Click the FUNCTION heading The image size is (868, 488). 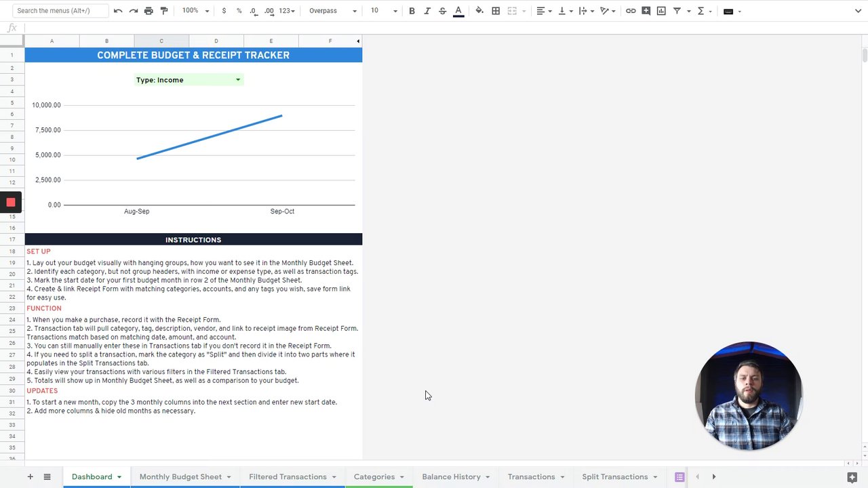[44, 308]
